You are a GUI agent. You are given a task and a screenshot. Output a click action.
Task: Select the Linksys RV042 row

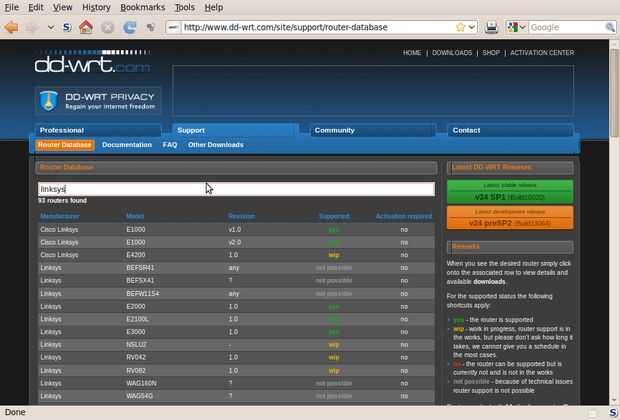click(x=236, y=358)
